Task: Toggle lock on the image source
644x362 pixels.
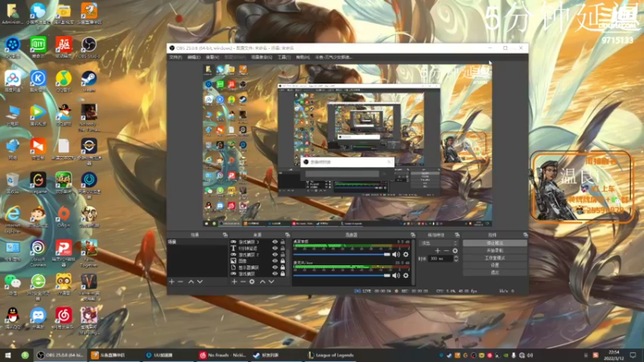Action: (283, 261)
